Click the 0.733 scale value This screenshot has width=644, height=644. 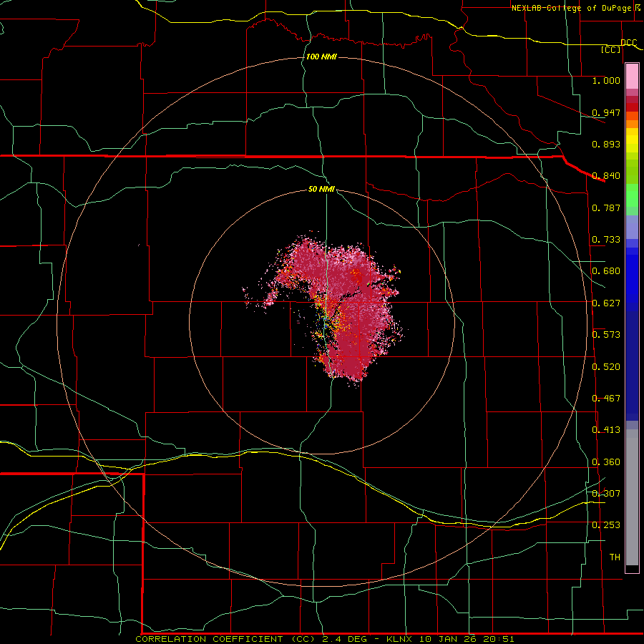606,240
